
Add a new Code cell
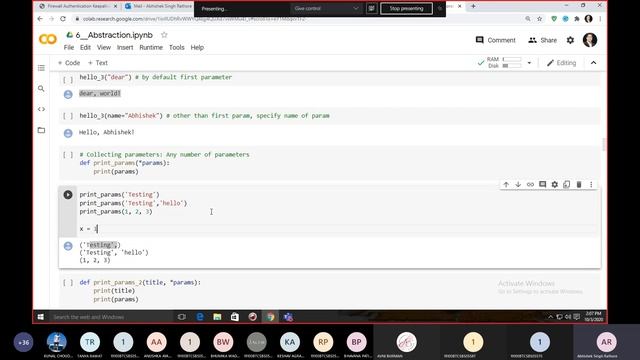pos(69,63)
